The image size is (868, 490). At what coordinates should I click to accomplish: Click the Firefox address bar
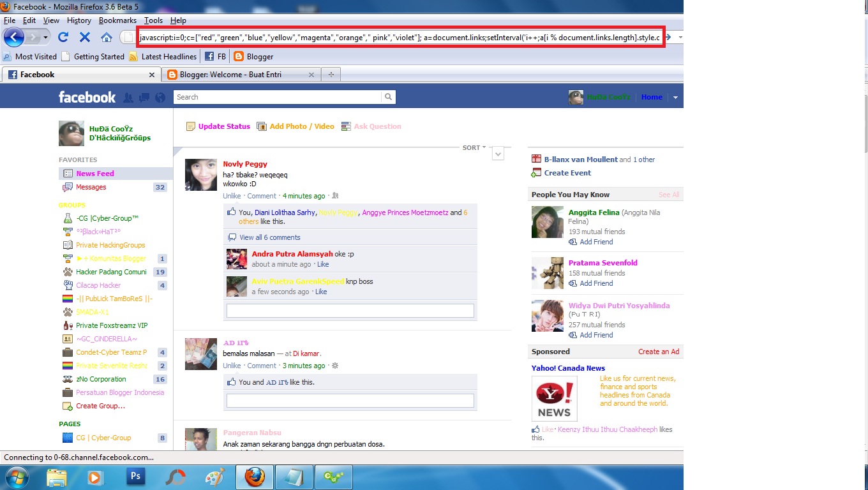401,38
